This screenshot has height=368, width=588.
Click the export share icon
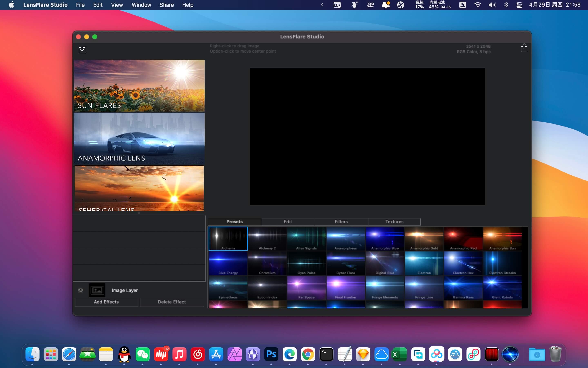tap(524, 48)
